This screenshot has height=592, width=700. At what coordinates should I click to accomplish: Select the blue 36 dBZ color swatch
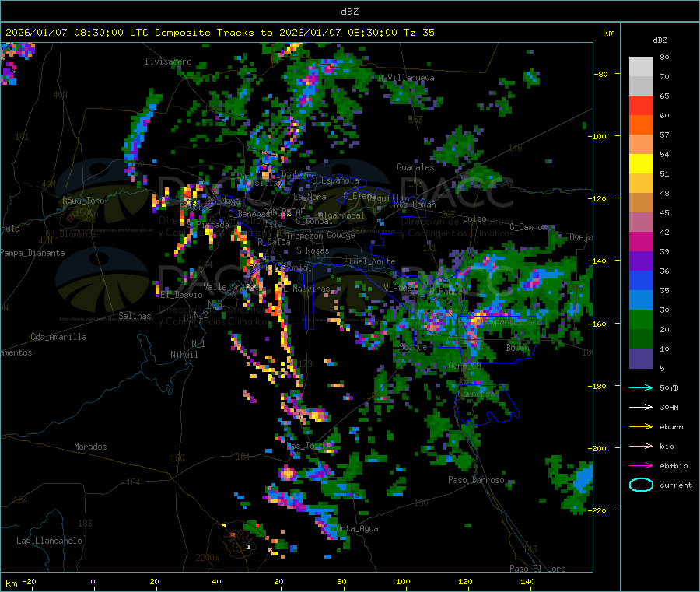(641, 280)
